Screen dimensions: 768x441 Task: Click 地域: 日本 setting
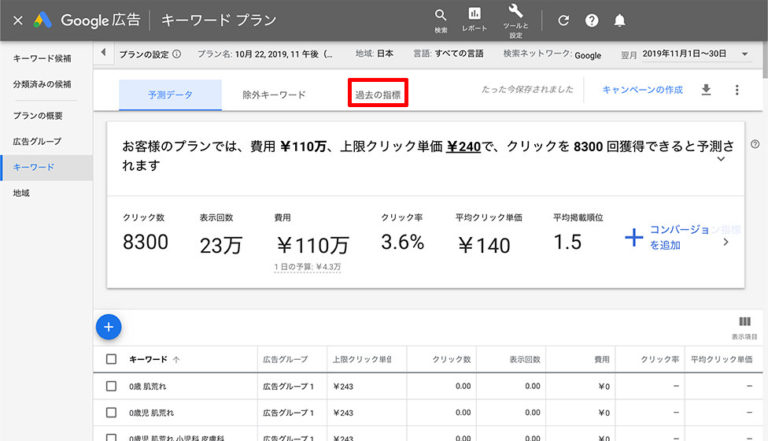click(x=375, y=53)
